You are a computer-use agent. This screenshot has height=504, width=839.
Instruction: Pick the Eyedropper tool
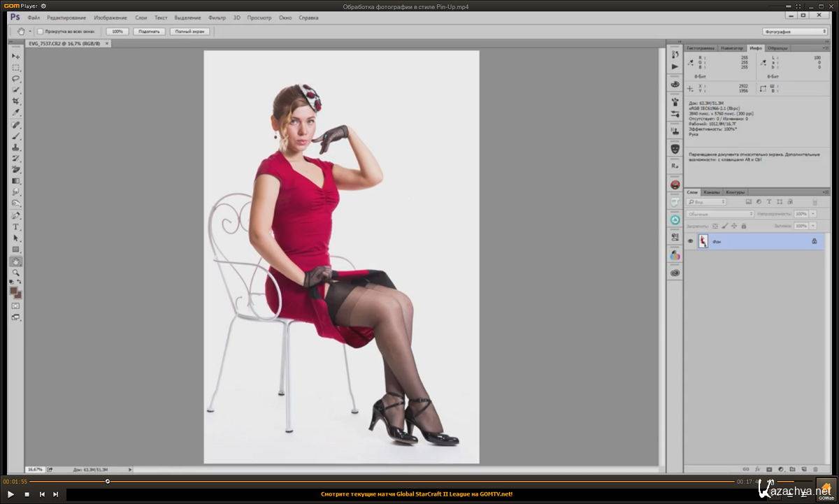(x=15, y=113)
